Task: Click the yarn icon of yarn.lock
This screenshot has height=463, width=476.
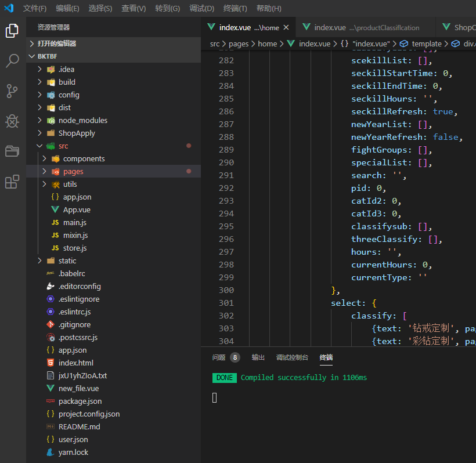Action: 51,452
